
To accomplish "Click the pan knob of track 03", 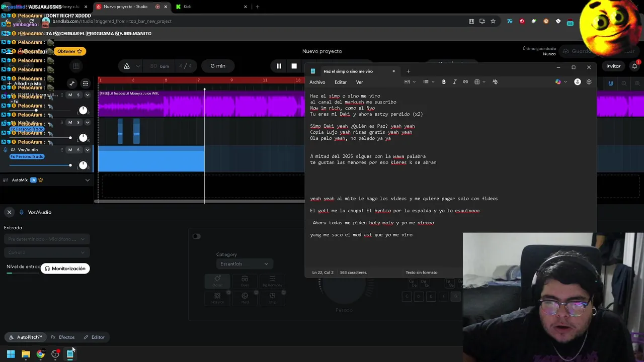I will [83, 165].
